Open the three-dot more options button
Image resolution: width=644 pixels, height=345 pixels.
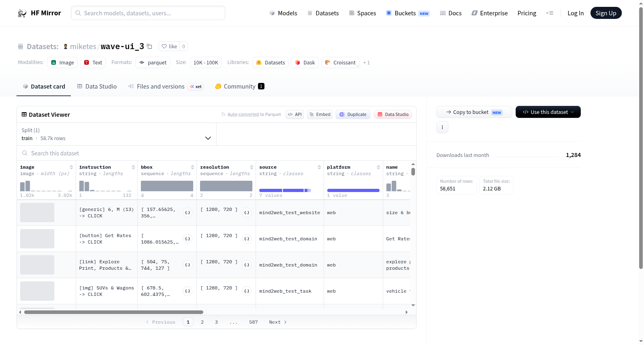click(x=442, y=127)
